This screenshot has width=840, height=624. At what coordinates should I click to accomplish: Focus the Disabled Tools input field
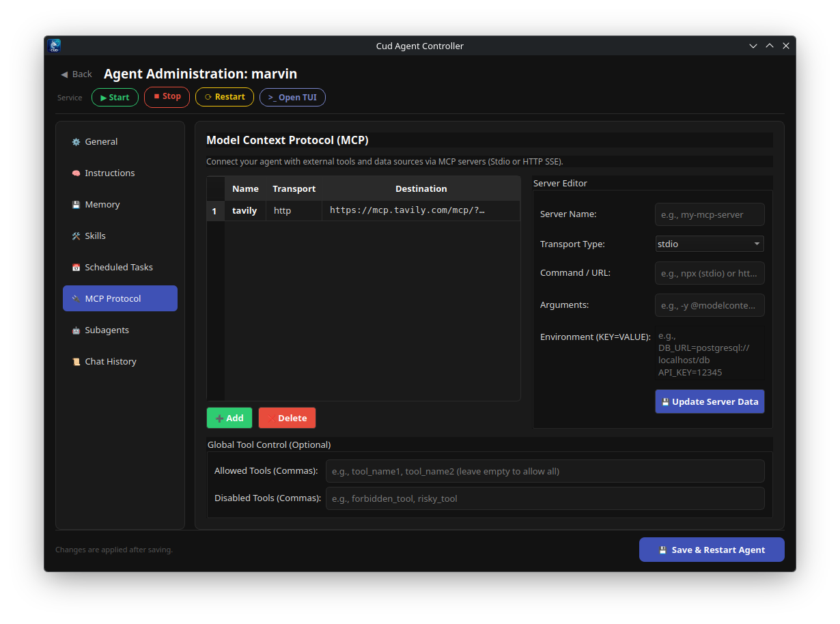[x=545, y=498]
